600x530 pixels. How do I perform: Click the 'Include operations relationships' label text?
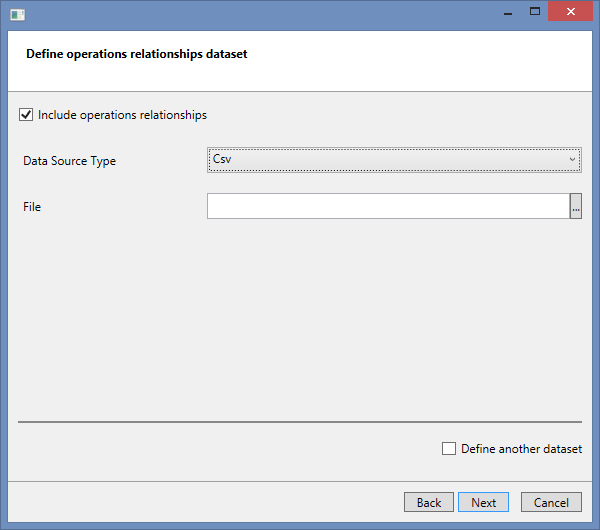click(x=122, y=115)
